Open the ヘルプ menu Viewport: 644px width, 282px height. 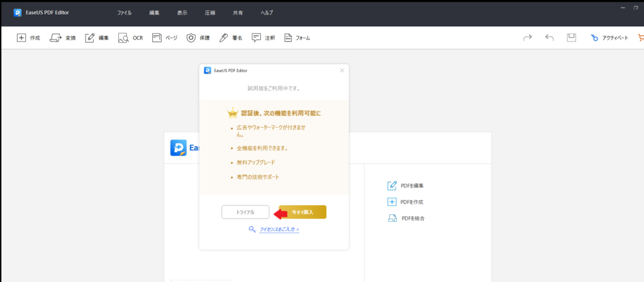(x=267, y=13)
